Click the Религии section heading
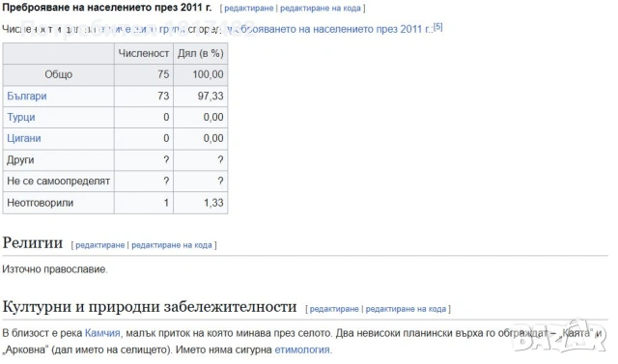 (33, 243)
